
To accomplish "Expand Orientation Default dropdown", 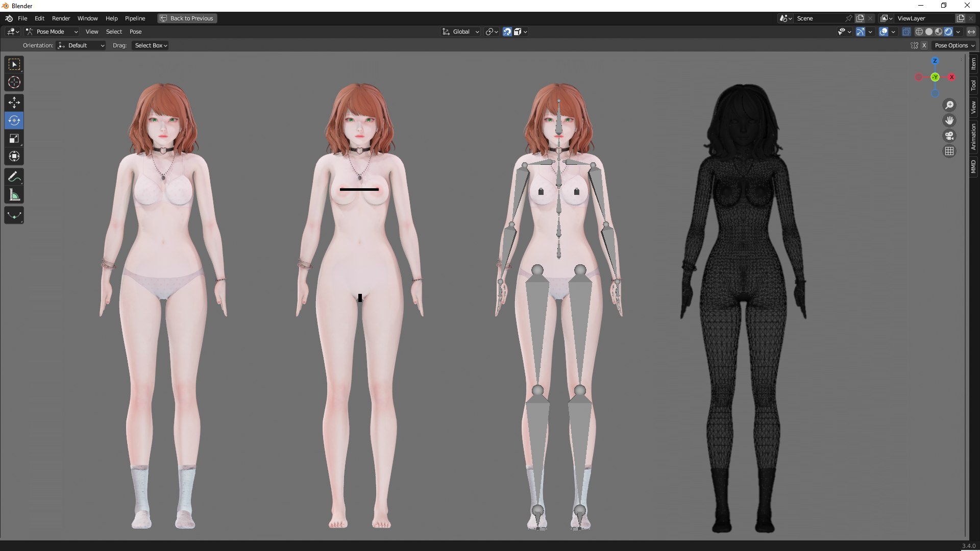I will pyautogui.click(x=81, y=45).
